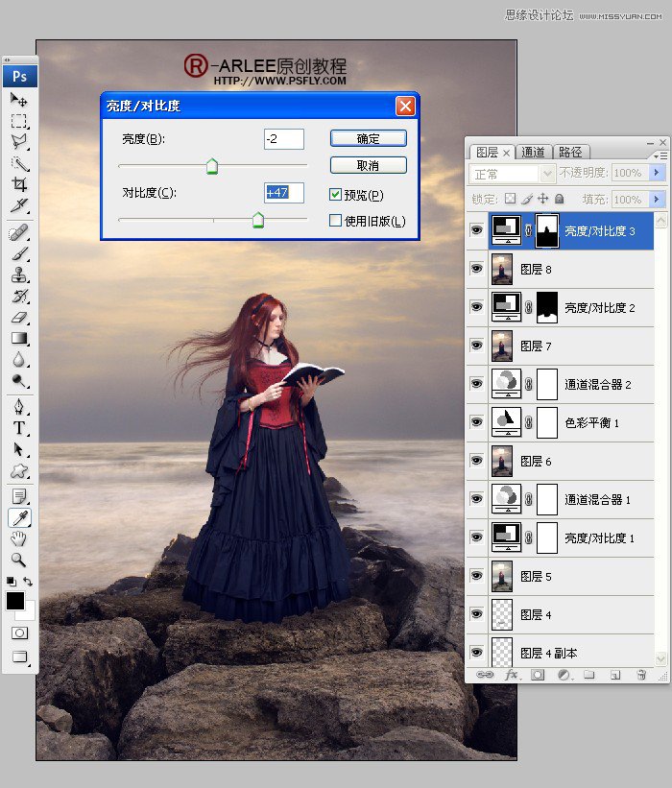Select the Eyedropper tool
This screenshot has height=788, width=672.
pyautogui.click(x=19, y=517)
